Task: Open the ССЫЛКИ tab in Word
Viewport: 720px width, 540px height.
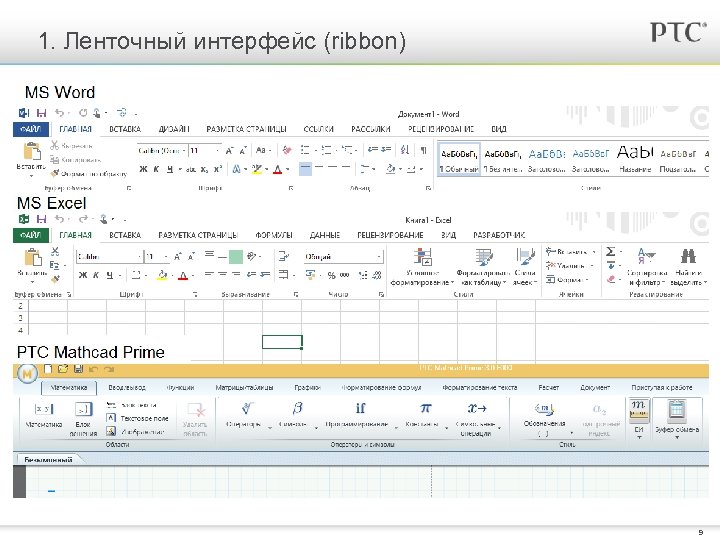Action: pyautogui.click(x=318, y=129)
